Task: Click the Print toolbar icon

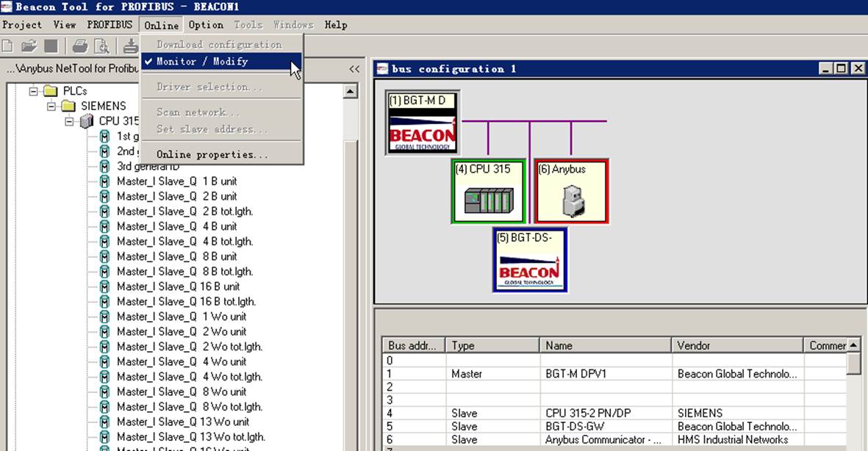Action: click(x=80, y=46)
